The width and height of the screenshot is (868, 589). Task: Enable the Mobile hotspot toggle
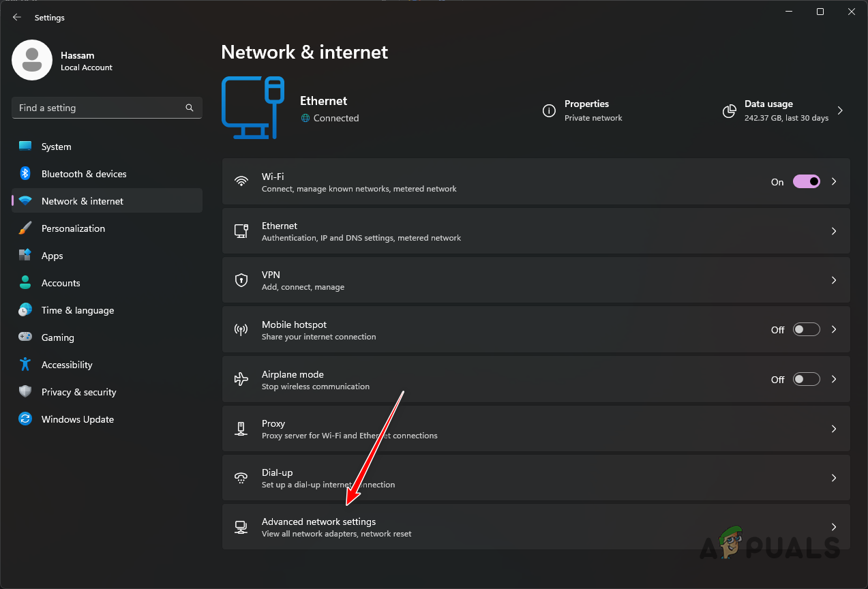(x=806, y=329)
